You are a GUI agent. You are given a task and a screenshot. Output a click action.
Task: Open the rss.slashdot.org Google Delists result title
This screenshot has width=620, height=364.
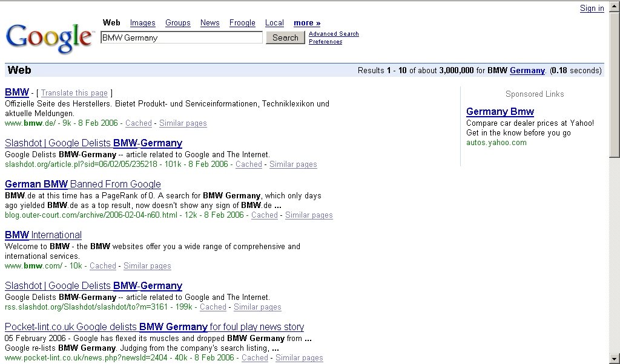click(93, 285)
